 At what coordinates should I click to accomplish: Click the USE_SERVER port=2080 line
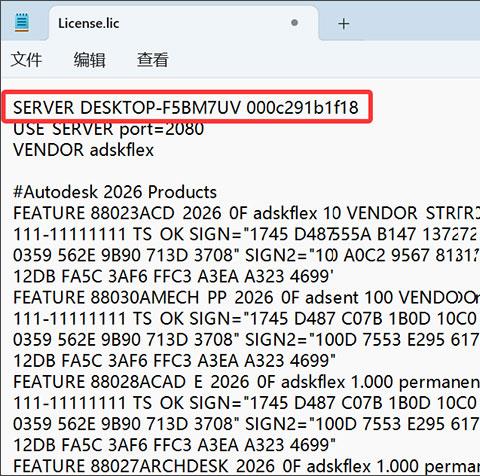(x=109, y=129)
